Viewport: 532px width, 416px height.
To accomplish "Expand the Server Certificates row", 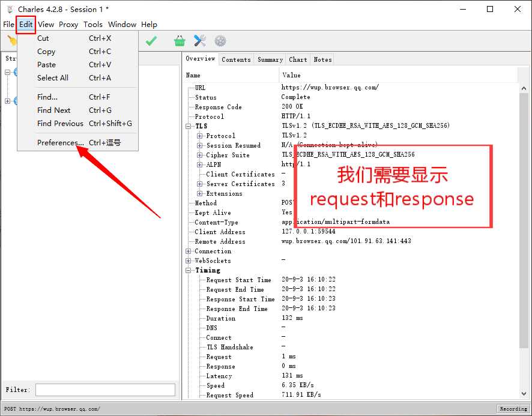I will click(x=199, y=184).
